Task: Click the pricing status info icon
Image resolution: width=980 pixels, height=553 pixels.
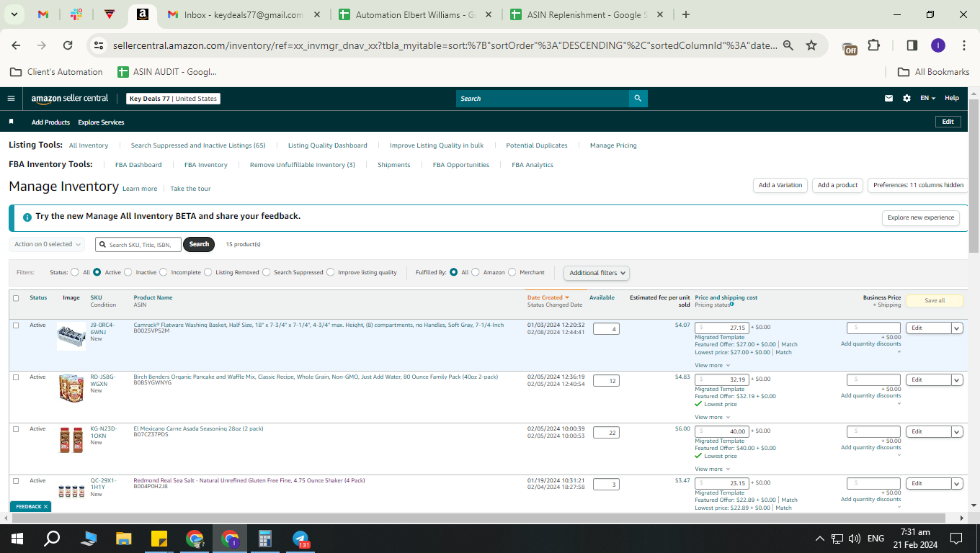Action: tap(731, 304)
